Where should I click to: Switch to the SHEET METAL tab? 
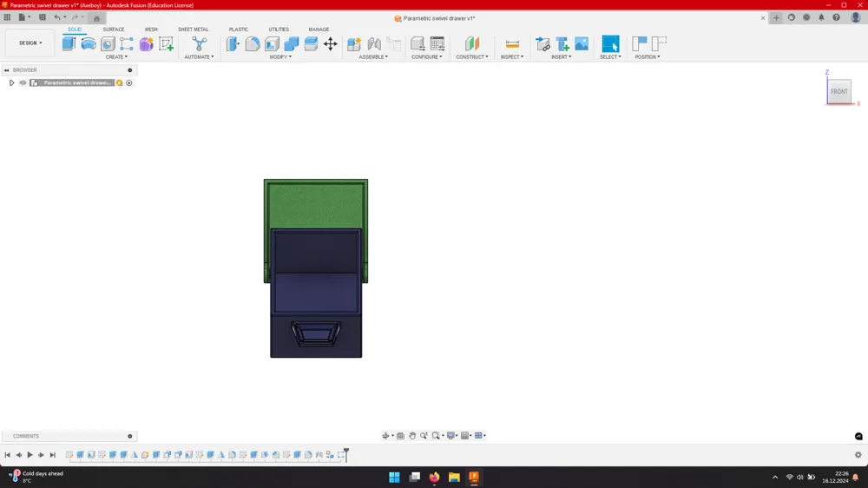coord(194,29)
